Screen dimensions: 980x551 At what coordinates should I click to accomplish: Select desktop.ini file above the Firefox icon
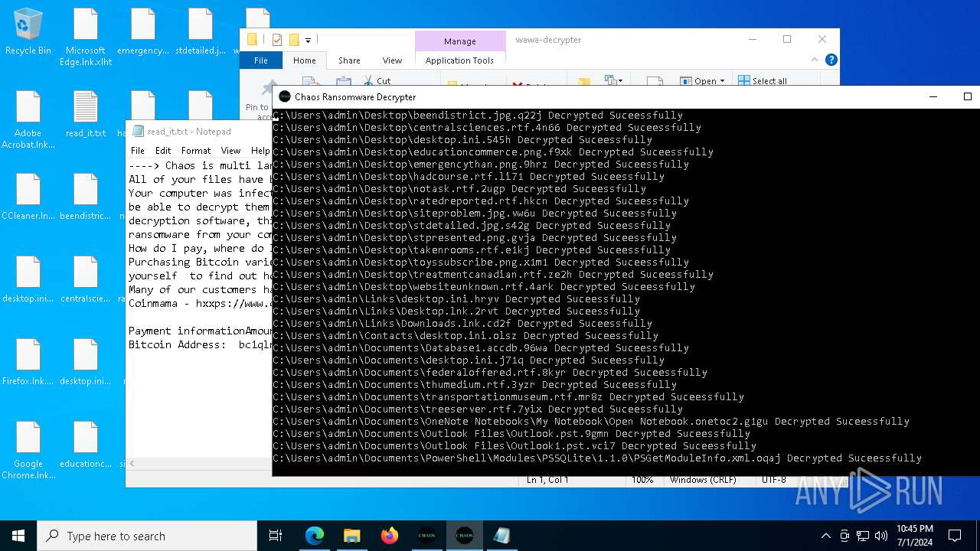28,280
